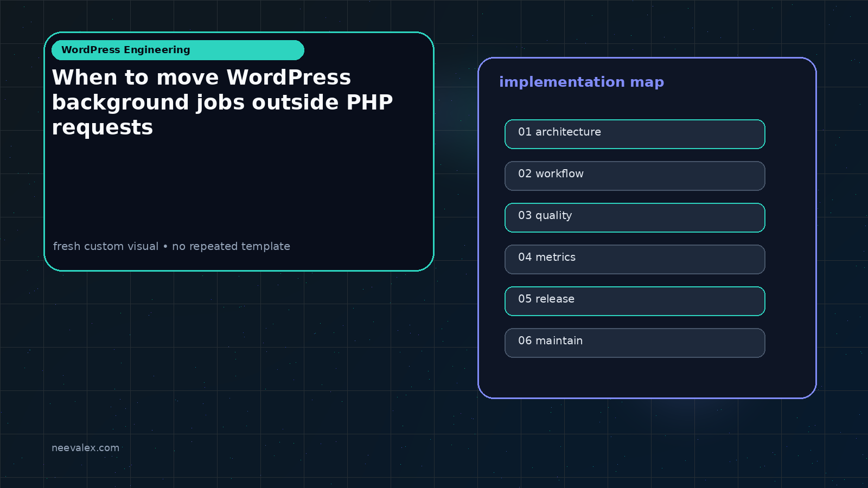This screenshot has width=868, height=488.
Task: Select the 02 workflow item
Action: coord(635,176)
